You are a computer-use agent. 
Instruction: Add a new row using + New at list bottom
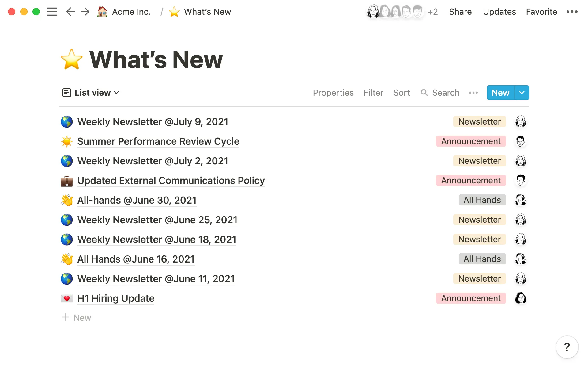coord(76,317)
